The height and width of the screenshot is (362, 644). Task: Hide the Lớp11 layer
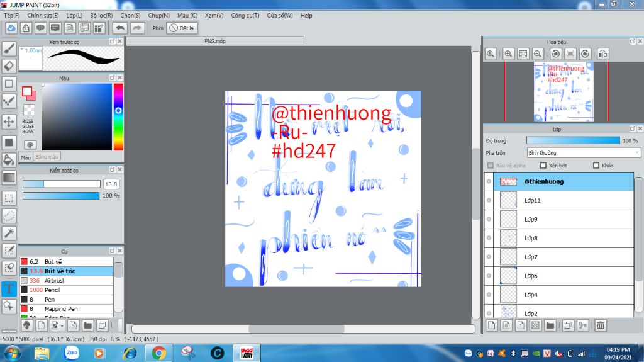tap(489, 200)
